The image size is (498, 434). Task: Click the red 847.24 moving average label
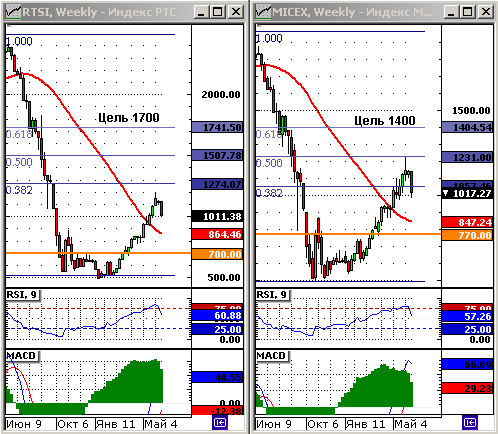[468, 222]
